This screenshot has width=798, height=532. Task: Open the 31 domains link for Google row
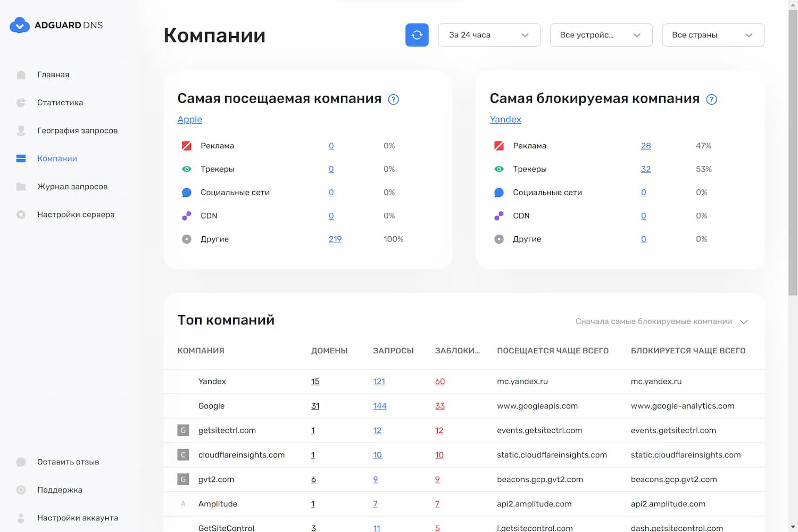click(315, 406)
